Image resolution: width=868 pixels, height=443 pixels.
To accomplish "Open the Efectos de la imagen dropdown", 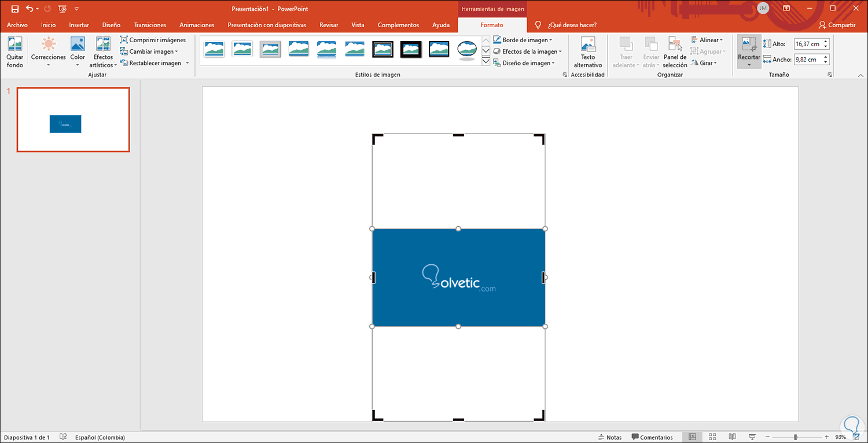I will (527, 51).
